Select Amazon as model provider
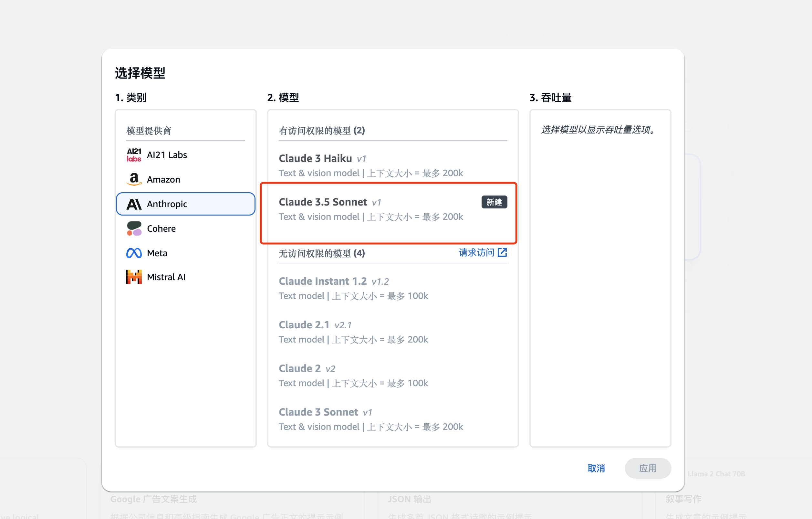812x519 pixels. [185, 179]
